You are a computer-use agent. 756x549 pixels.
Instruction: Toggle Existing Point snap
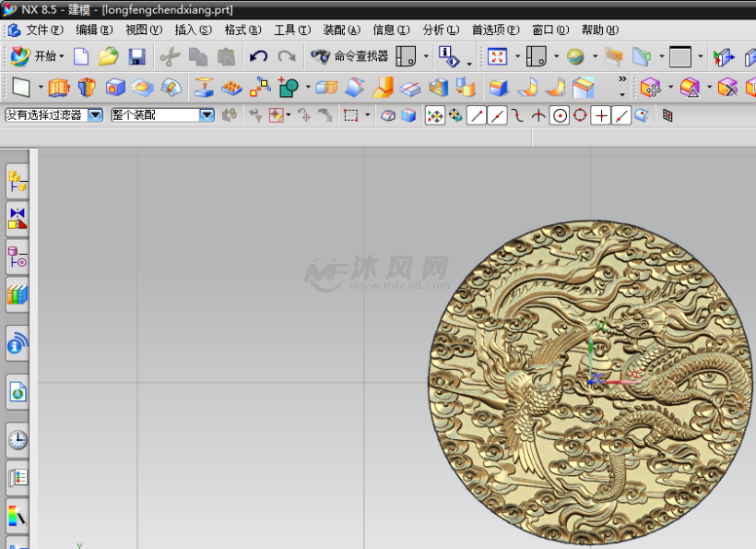(601, 115)
